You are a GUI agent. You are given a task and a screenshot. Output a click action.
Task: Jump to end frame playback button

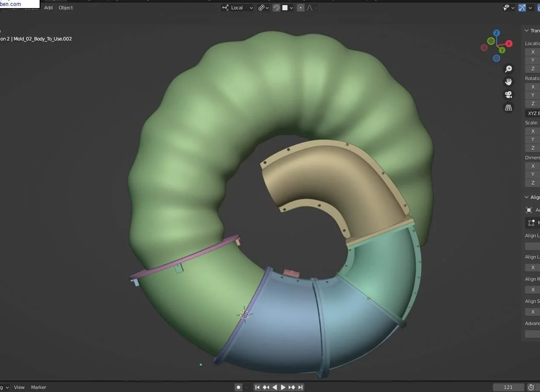click(x=301, y=387)
